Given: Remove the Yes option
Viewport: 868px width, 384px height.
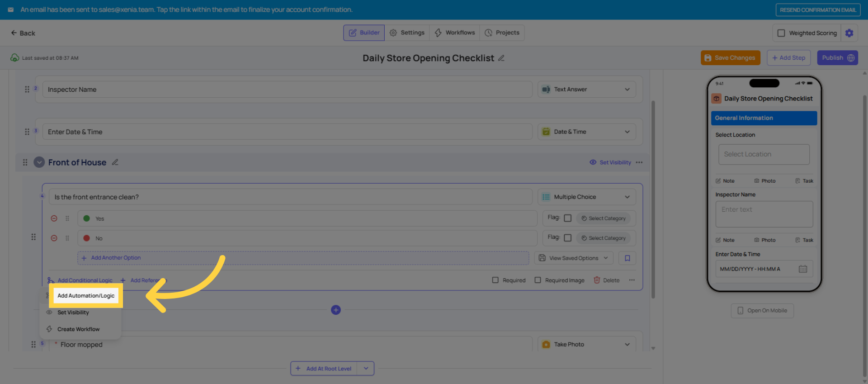Looking at the screenshot, I should point(54,218).
